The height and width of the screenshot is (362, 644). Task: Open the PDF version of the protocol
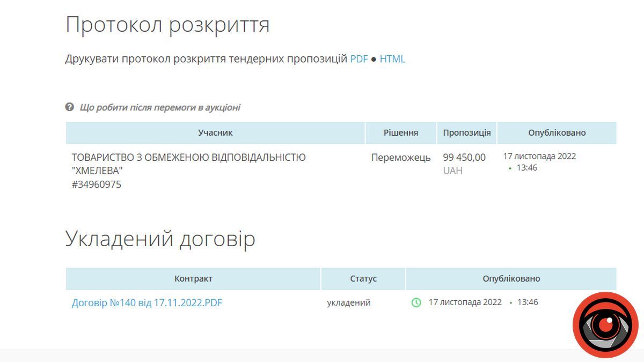point(359,59)
